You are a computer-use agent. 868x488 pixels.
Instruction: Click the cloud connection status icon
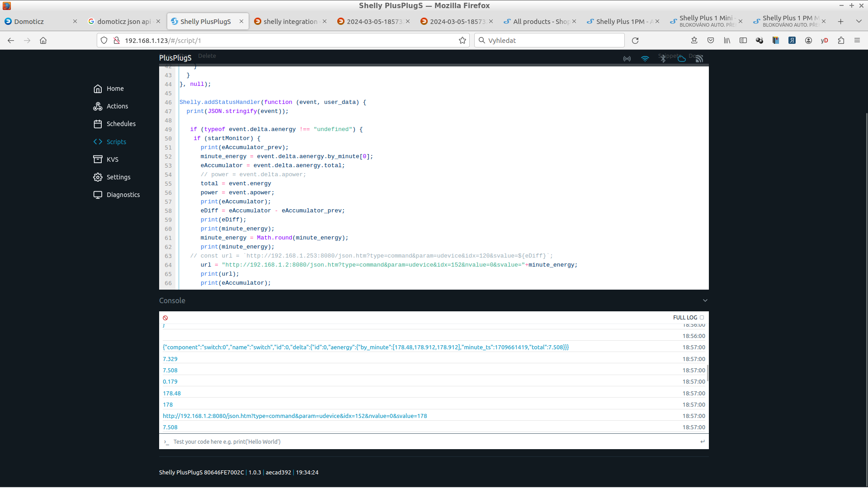pyautogui.click(x=681, y=59)
